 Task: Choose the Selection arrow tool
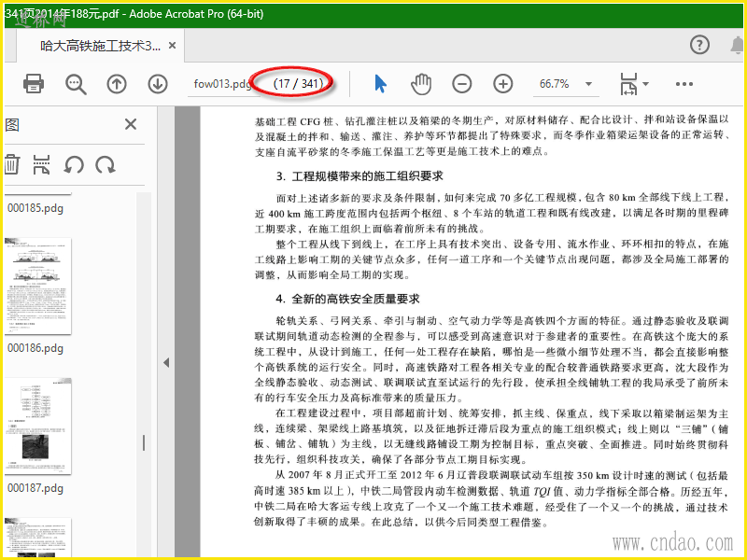[x=380, y=84]
